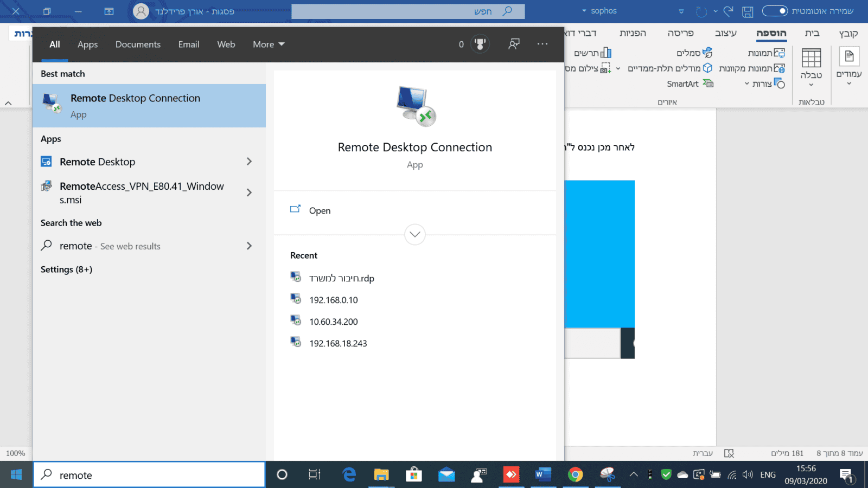Insert a chart (תרשים) in Word
Image resolution: width=868 pixels, height=488 pixels.
click(592, 53)
